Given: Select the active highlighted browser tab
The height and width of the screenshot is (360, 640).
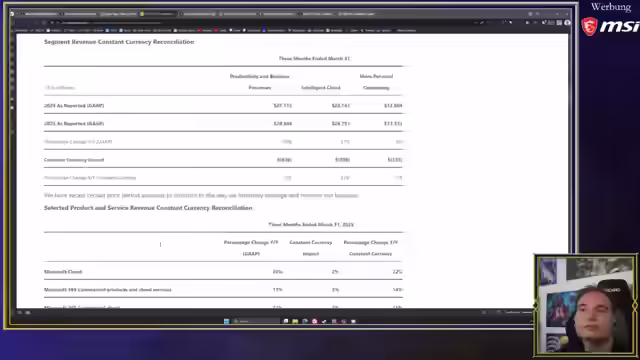Looking at the screenshot, I should coord(158,14).
